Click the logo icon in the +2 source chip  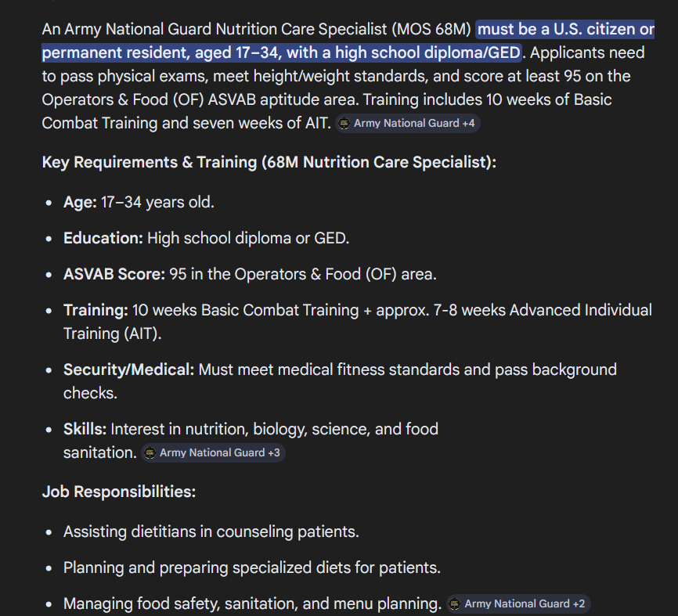click(454, 604)
